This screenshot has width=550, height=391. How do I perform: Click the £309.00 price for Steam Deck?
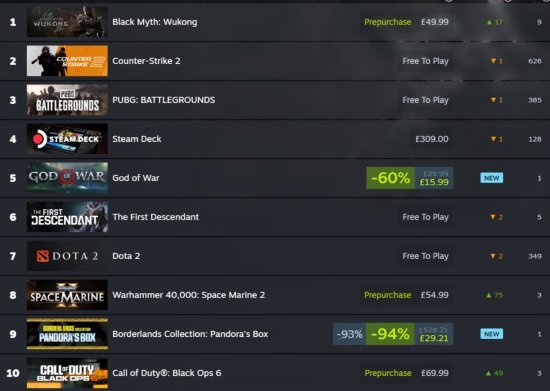click(x=432, y=139)
